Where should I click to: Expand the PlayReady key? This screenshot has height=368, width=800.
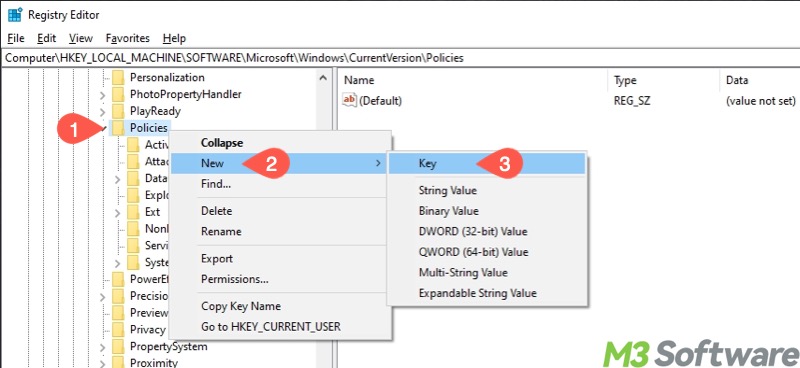coord(103,112)
